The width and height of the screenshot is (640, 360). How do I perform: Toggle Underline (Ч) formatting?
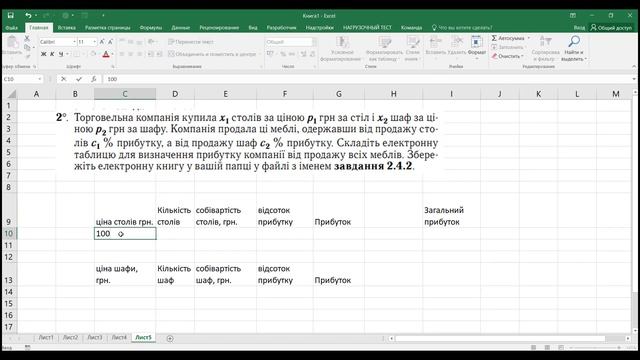tap(61, 54)
